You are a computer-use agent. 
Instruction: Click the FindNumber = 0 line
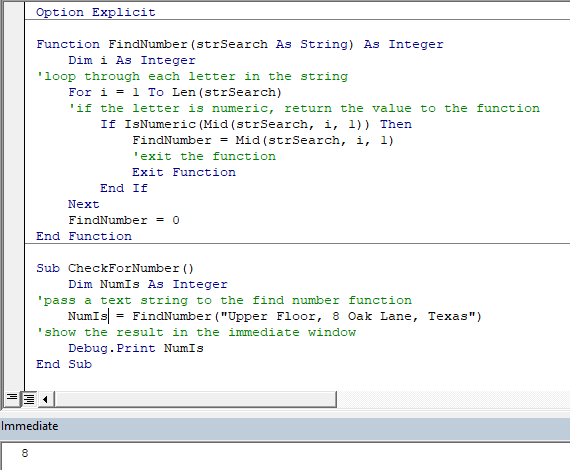(124, 220)
